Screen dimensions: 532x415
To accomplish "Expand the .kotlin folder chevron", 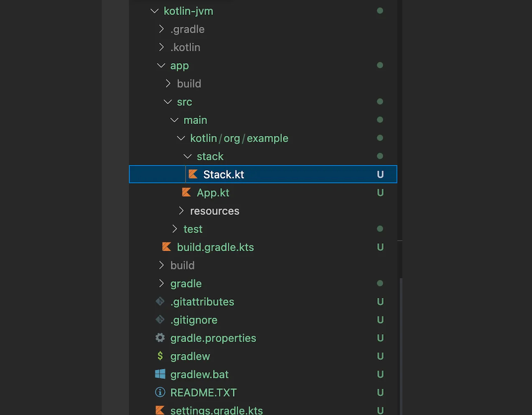I will pos(161,47).
